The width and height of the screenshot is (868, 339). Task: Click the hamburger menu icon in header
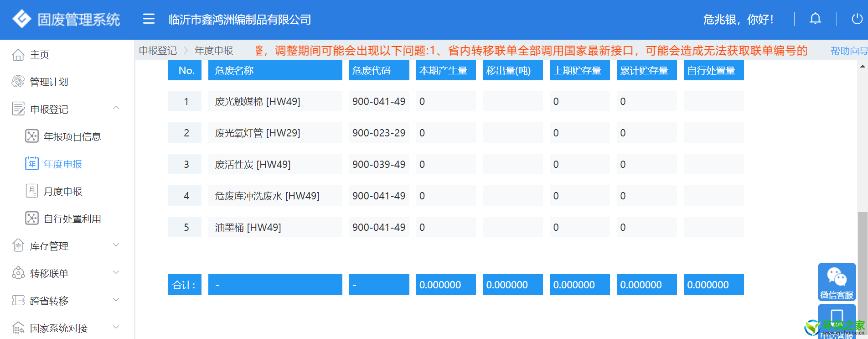(x=149, y=19)
